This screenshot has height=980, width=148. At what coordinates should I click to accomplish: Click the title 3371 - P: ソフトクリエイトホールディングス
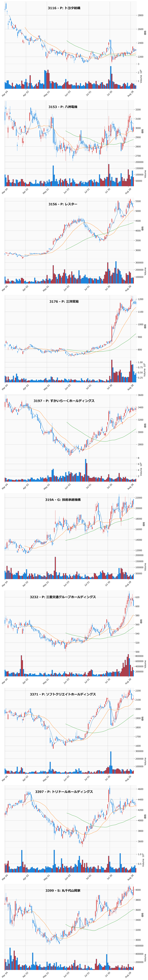coord(63,694)
